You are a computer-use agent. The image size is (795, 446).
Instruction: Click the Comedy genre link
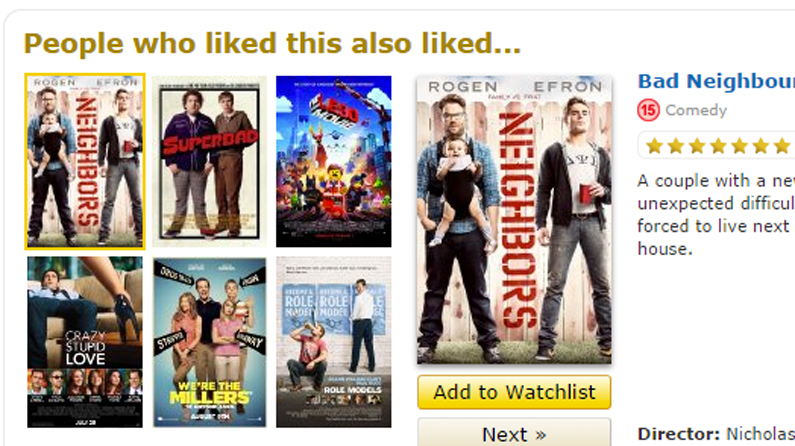(696, 110)
